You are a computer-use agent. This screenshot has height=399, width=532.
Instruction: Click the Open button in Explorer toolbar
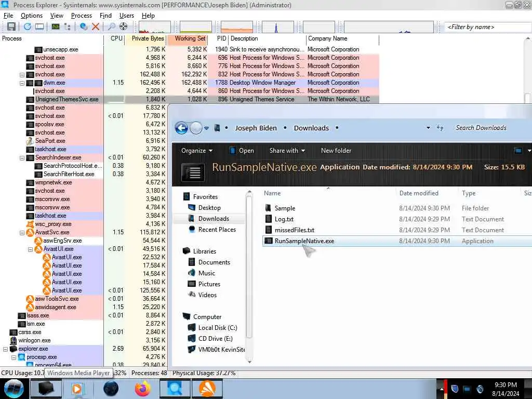pos(242,151)
